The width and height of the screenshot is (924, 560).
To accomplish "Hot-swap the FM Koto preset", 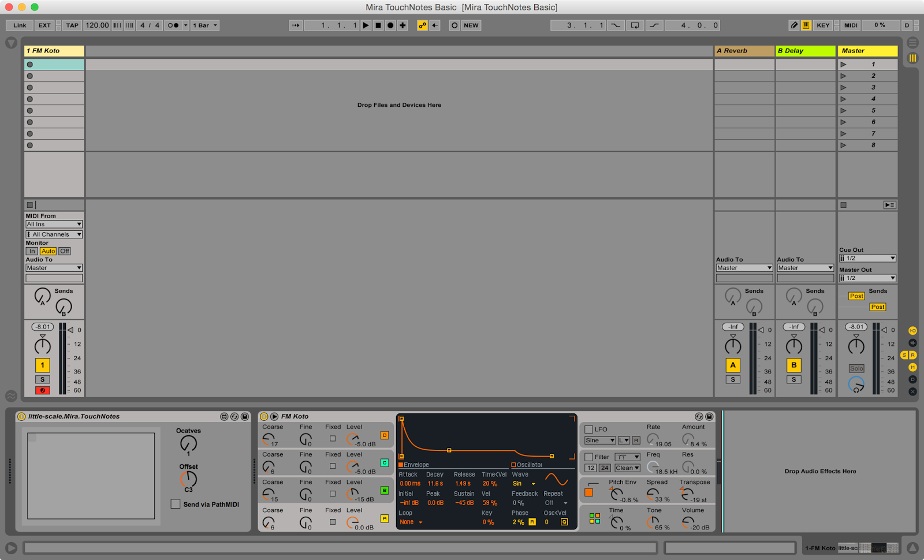I will 699,416.
